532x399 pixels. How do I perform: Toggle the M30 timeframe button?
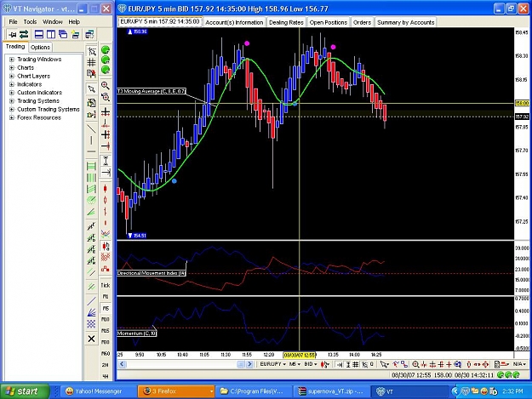[x=106, y=342]
